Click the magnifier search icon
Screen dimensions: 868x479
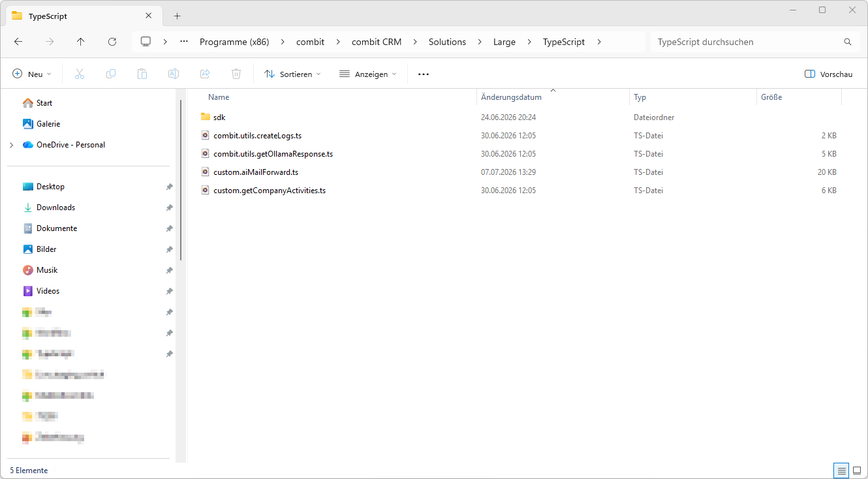click(848, 42)
